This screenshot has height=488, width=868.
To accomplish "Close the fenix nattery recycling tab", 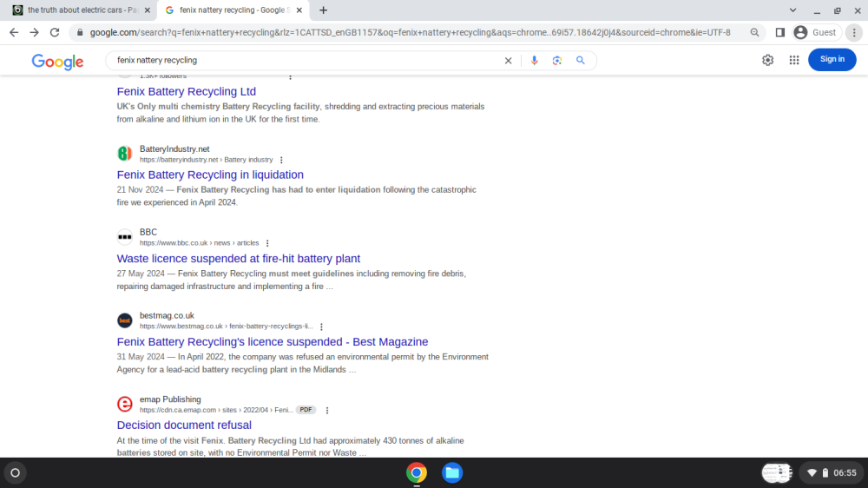I will (299, 10).
